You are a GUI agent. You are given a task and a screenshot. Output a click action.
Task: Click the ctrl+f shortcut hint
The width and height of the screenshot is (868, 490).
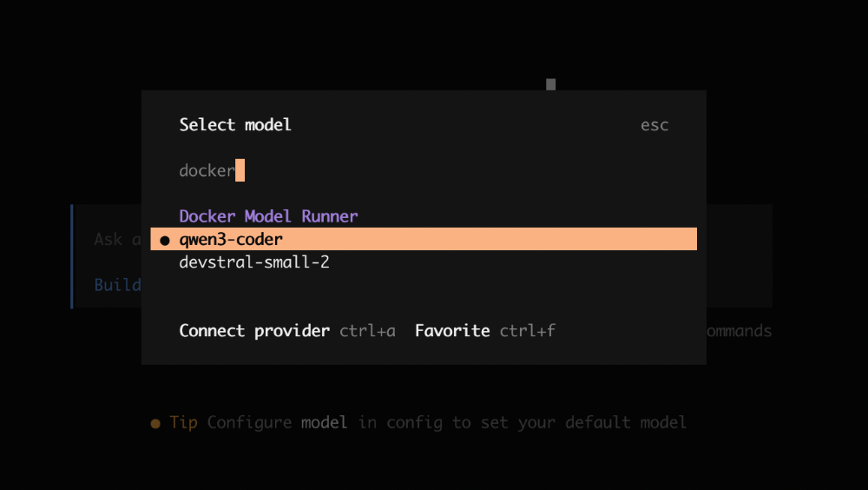coord(528,331)
